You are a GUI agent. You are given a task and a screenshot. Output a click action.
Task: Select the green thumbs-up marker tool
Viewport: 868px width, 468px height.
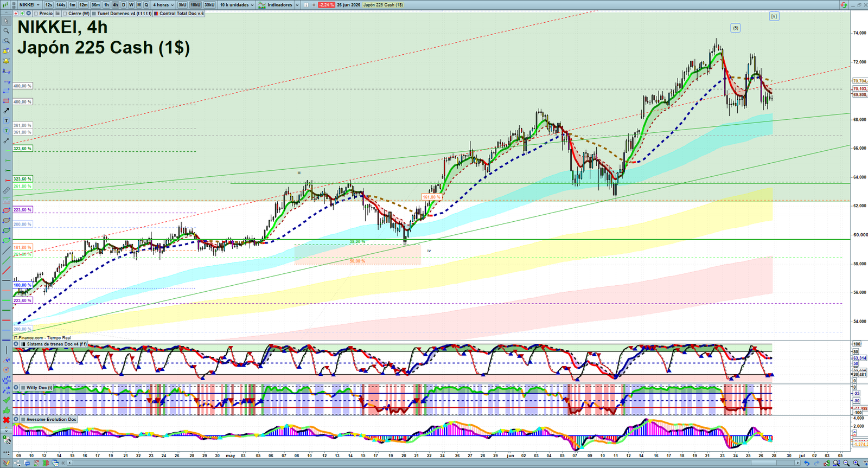[7, 410]
